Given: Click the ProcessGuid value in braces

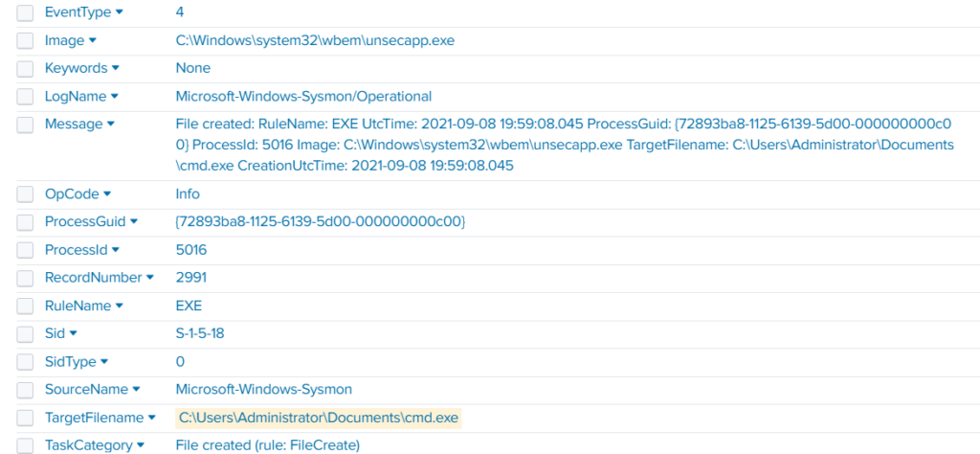Looking at the screenshot, I should pyautogui.click(x=321, y=222).
